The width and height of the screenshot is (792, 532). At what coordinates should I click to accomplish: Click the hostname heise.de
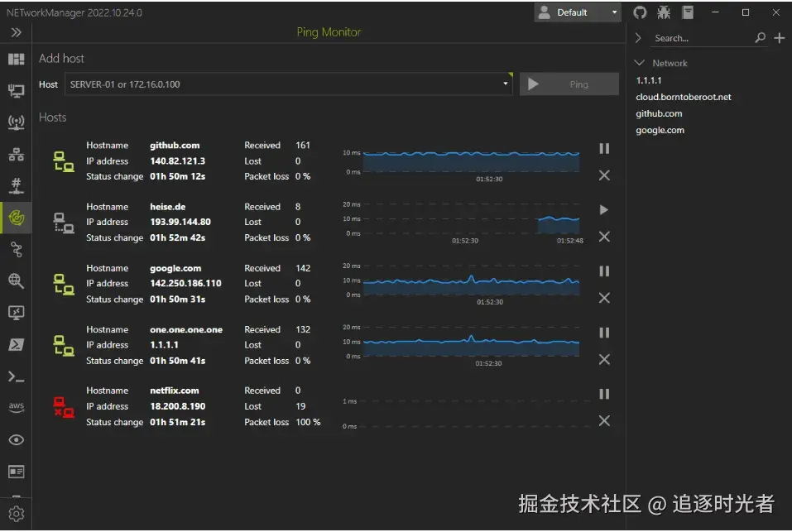tap(168, 207)
